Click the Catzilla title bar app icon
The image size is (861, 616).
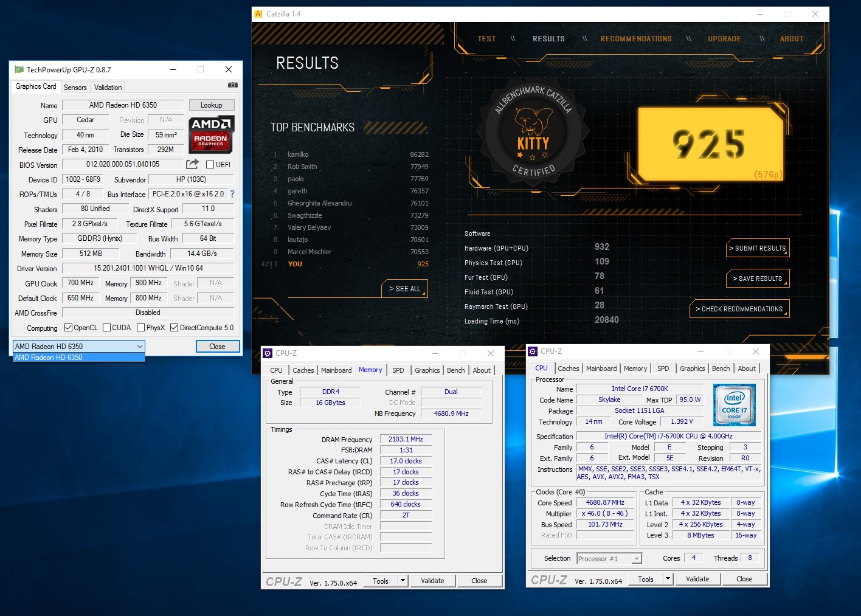pos(258,14)
